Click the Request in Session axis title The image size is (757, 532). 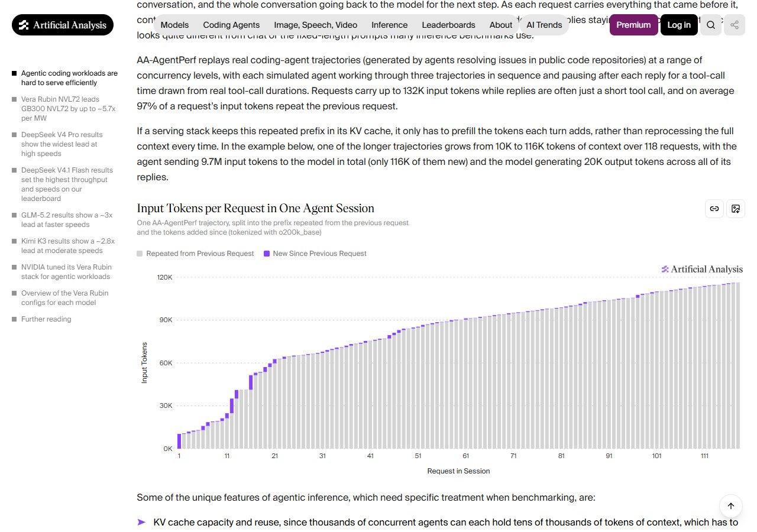pyautogui.click(x=458, y=471)
